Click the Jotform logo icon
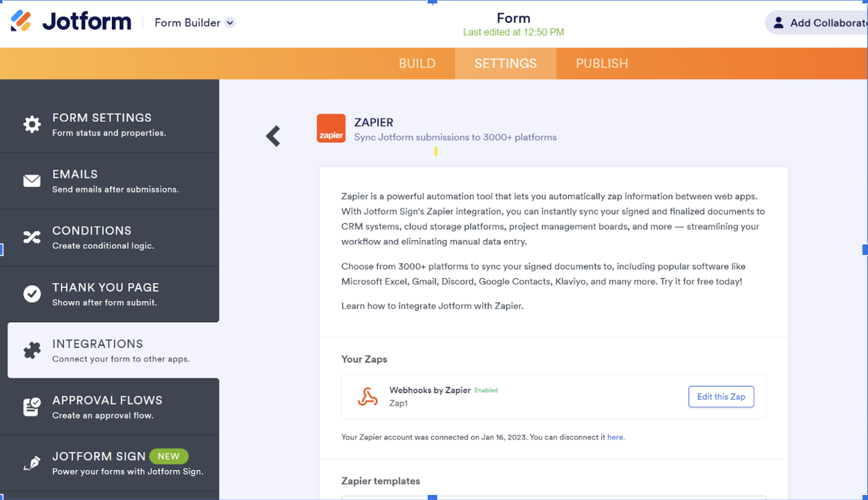868x500 pixels. coord(21,21)
